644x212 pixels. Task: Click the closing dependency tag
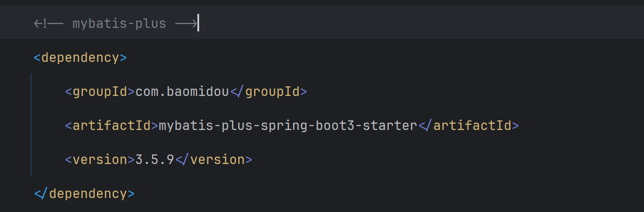(x=84, y=194)
